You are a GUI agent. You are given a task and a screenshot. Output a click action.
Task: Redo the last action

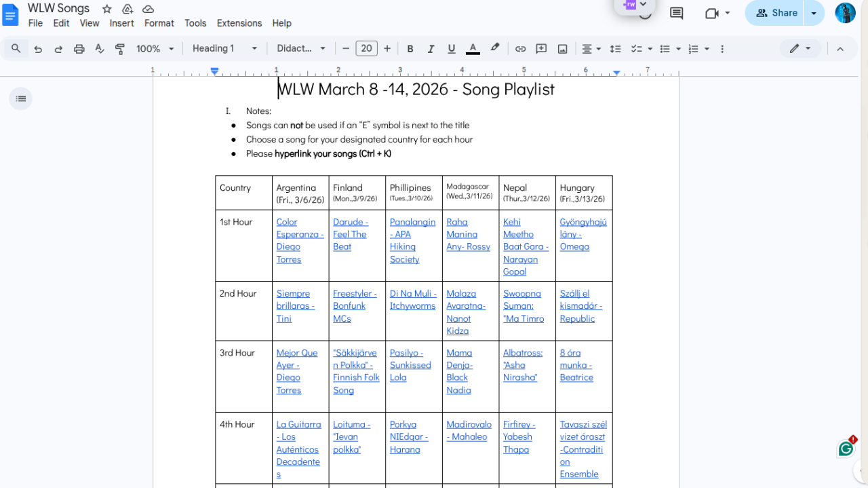click(58, 49)
